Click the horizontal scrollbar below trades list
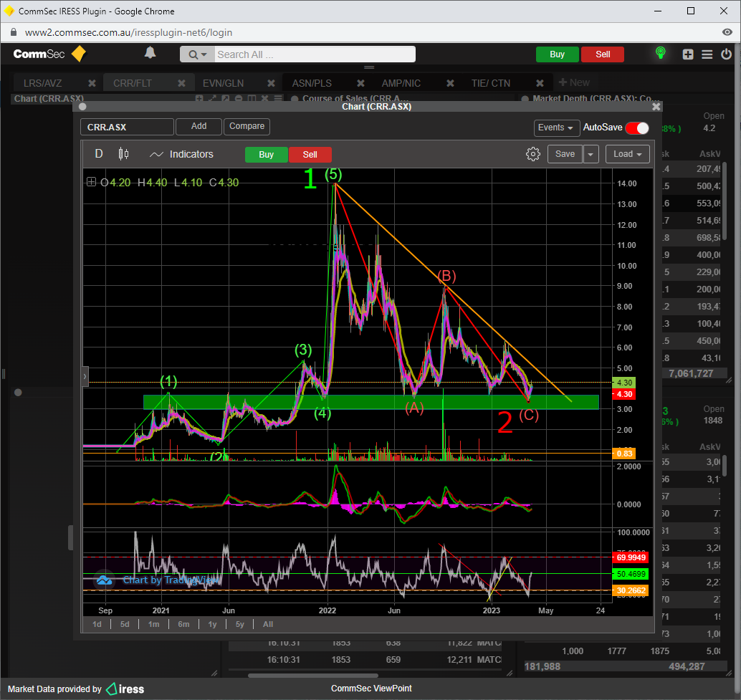 [313, 676]
